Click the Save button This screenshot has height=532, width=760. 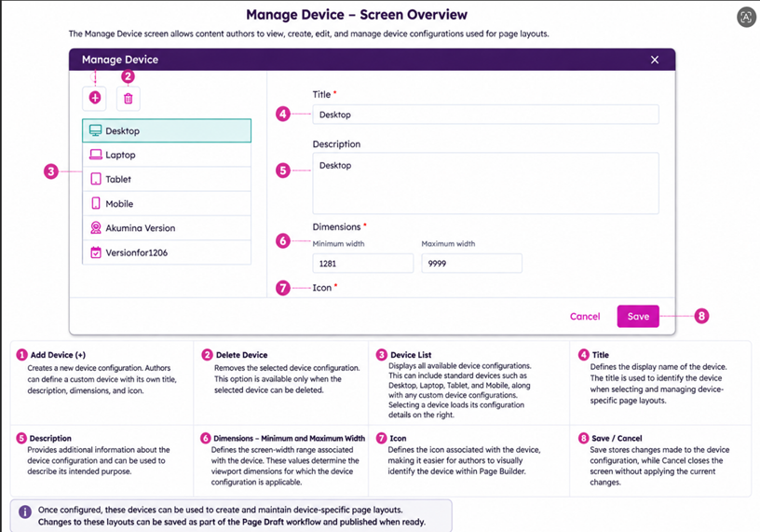coord(638,316)
